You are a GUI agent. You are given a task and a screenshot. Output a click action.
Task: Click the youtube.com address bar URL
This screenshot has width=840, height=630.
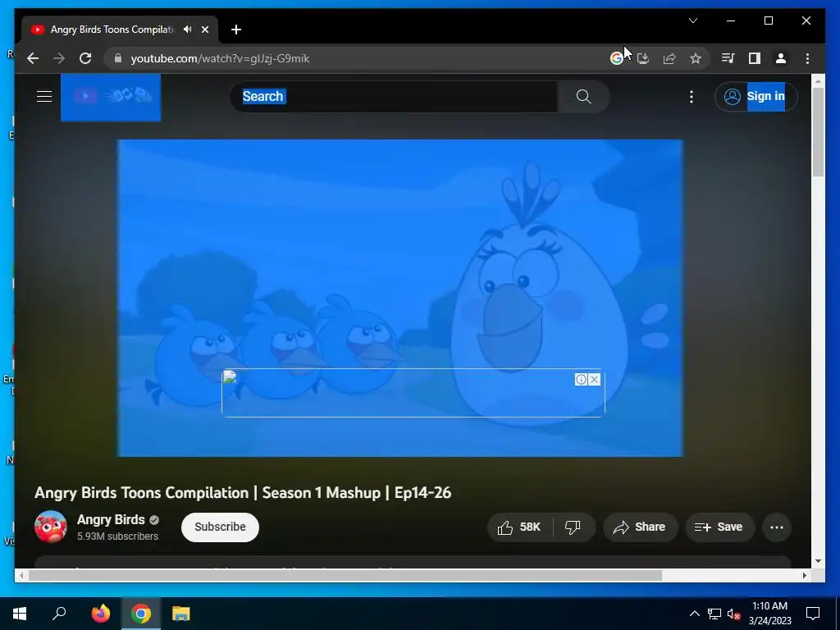click(220, 58)
